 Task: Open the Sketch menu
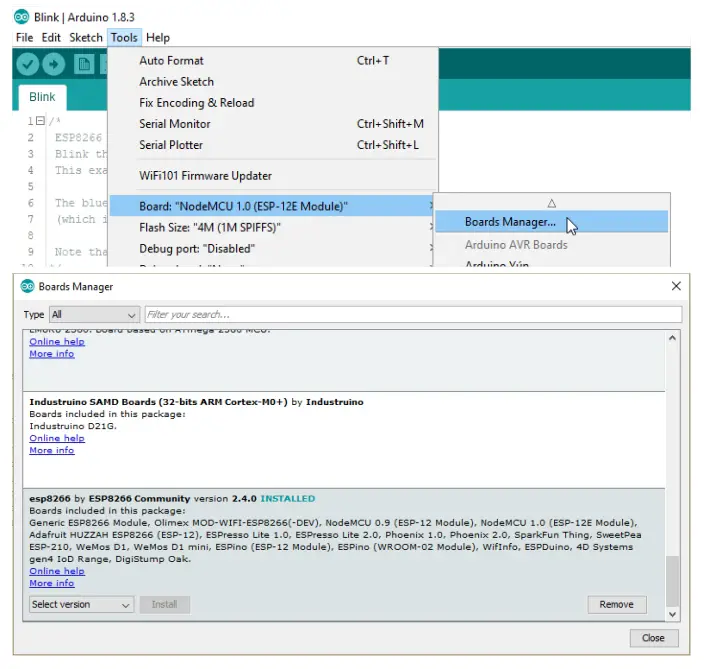(x=86, y=38)
